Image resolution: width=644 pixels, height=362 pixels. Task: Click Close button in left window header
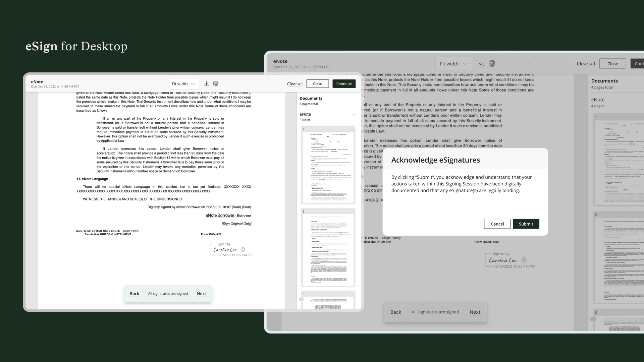(x=317, y=84)
